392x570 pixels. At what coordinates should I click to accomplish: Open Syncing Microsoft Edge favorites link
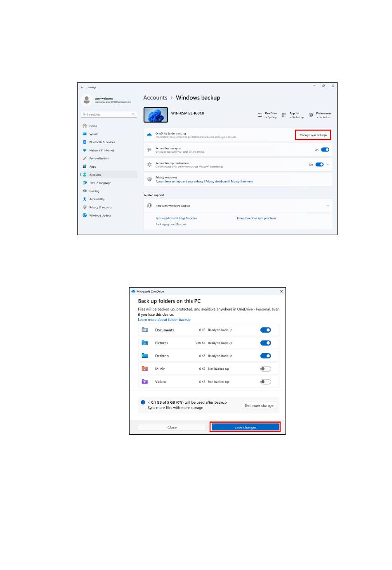point(176,218)
